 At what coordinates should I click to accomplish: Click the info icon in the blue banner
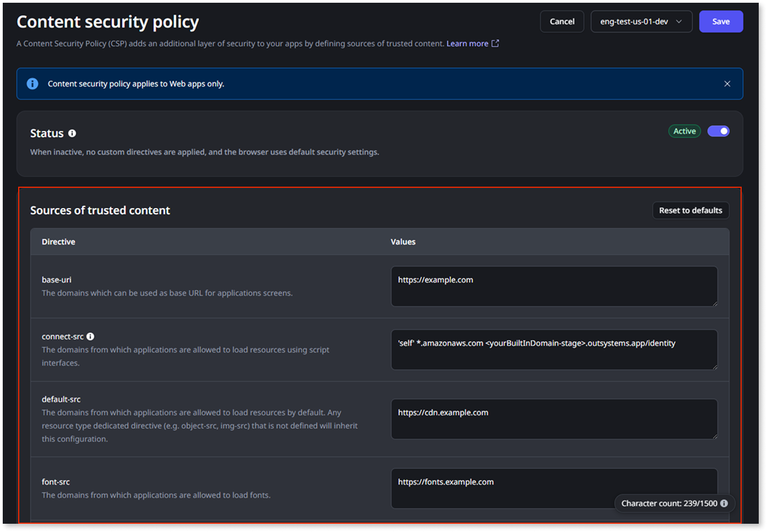32,83
